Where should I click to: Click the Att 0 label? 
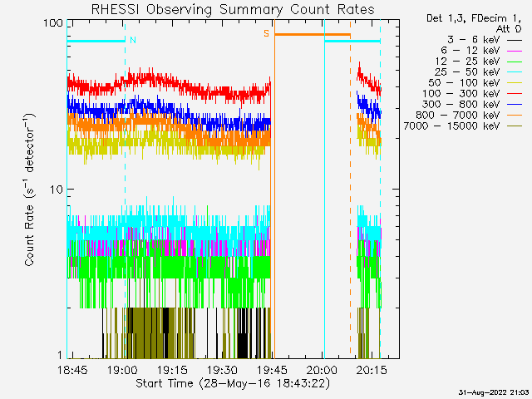click(509, 29)
